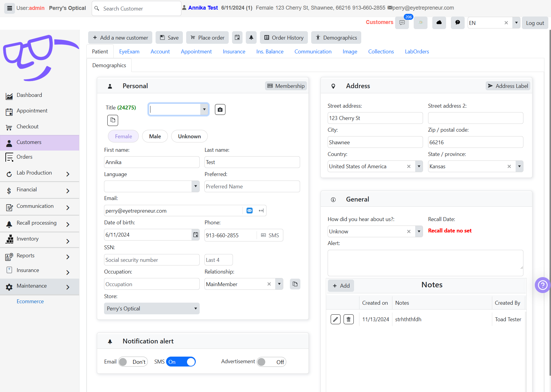The image size is (551, 392).
Task: Open the Store dropdown
Action: pos(152,309)
